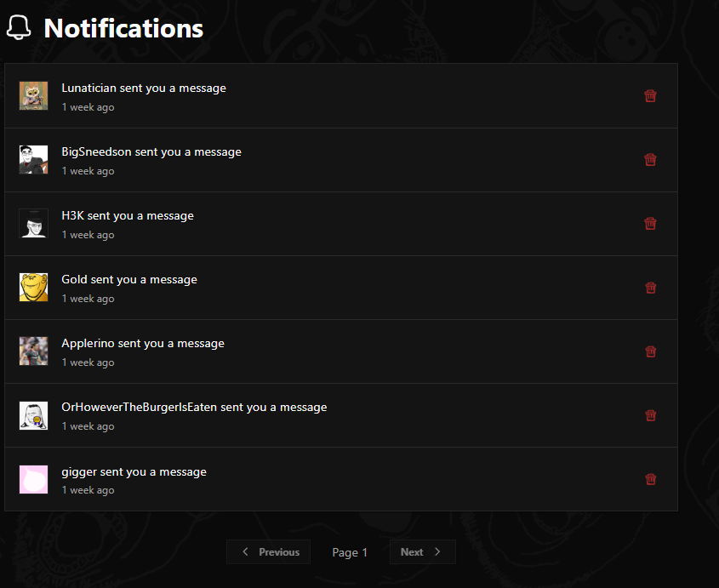Delete the gigger message notification
The image size is (719, 588).
click(x=650, y=479)
